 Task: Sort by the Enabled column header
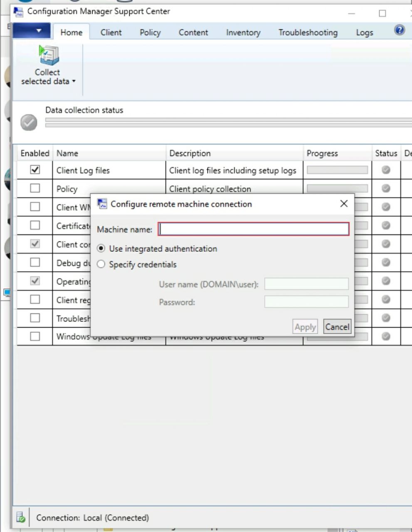35,153
